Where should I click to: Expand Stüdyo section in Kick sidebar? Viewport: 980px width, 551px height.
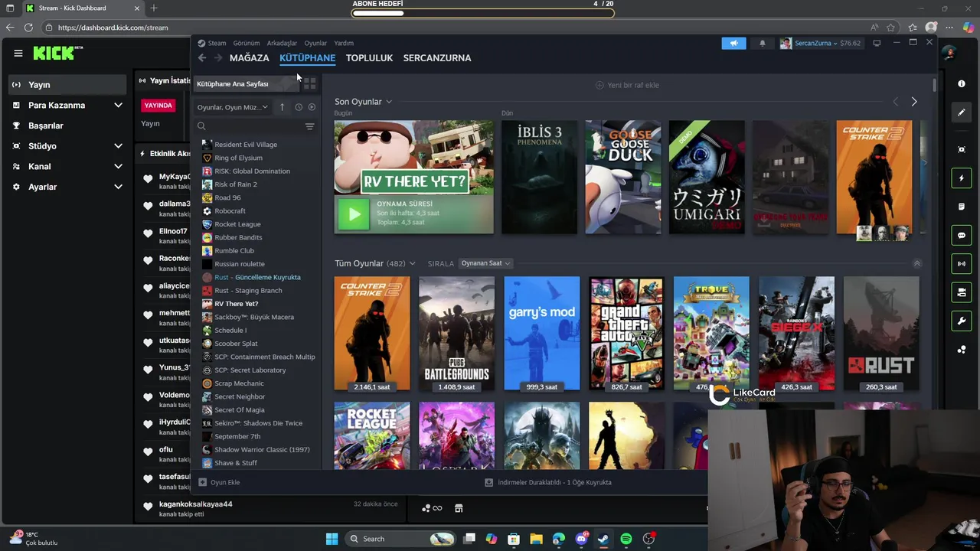pyautogui.click(x=118, y=146)
